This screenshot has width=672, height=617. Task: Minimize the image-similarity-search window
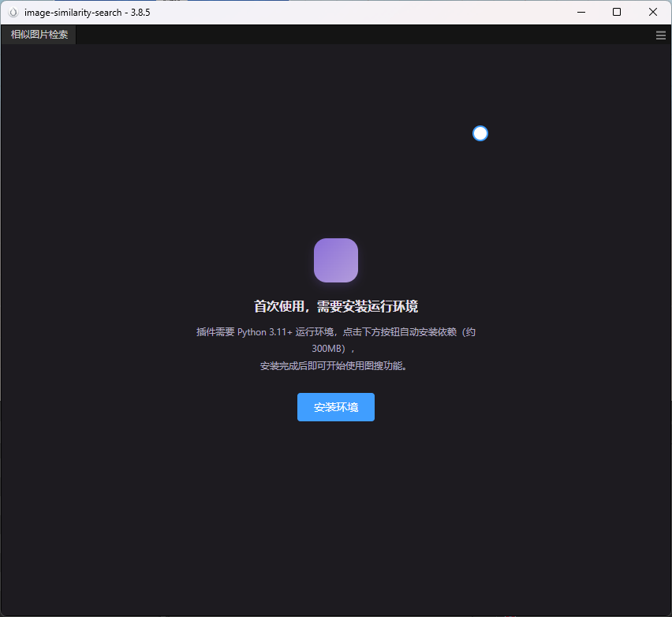click(x=581, y=12)
